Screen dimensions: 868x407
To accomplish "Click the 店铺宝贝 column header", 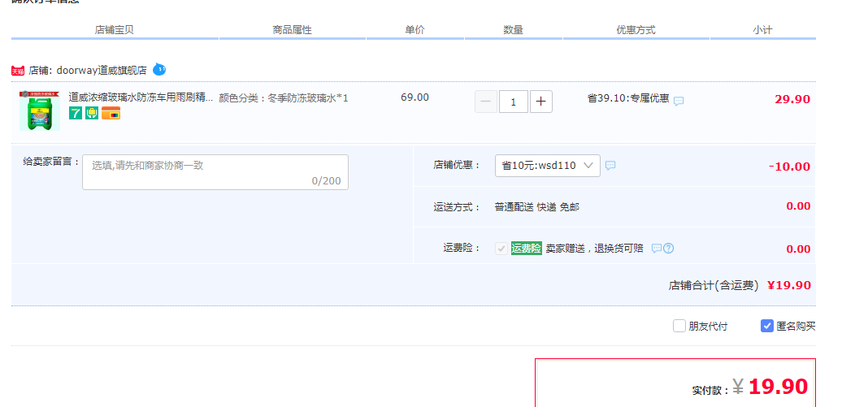I will point(115,30).
